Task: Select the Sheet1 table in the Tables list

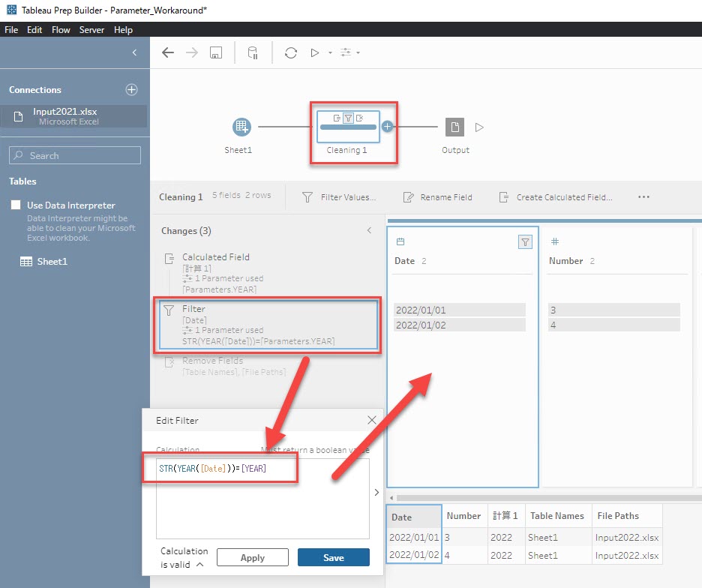Action: pyautogui.click(x=43, y=262)
